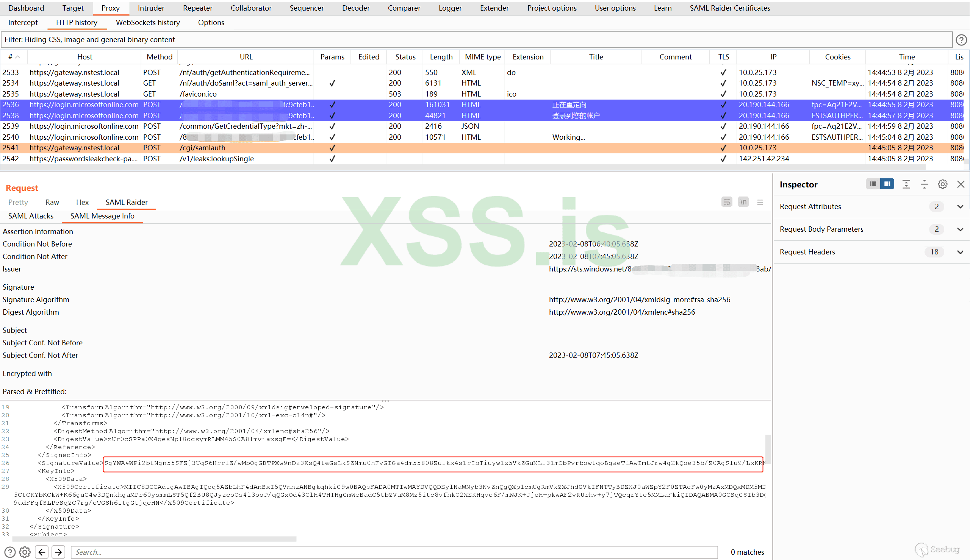This screenshot has width=970, height=560.
Task: Open search settings gear at bottom
Action: tap(25, 552)
